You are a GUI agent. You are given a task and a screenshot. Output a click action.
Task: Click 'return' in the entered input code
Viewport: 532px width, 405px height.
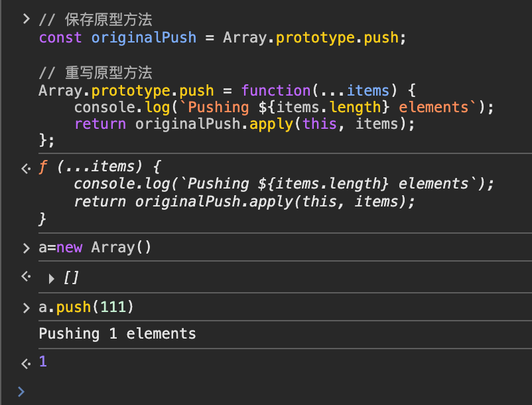pos(101,123)
